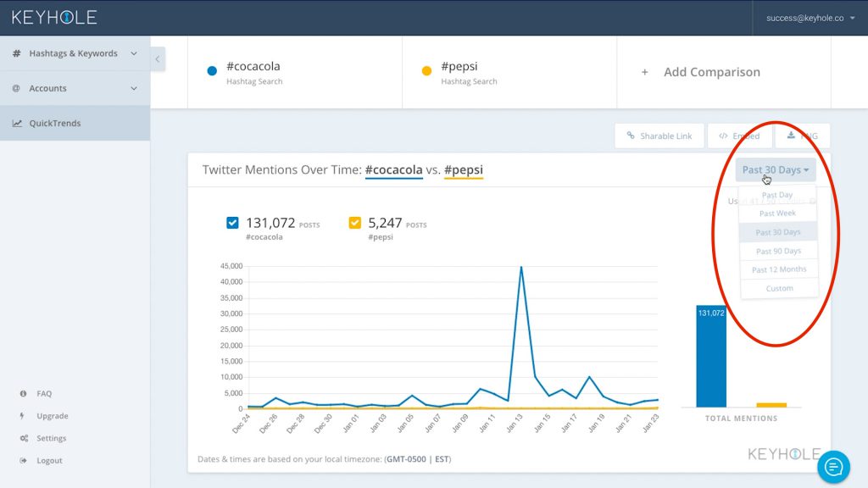The width and height of the screenshot is (868, 488).
Task: Click the plus icon of Add Comparison
Action: (x=644, y=72)
